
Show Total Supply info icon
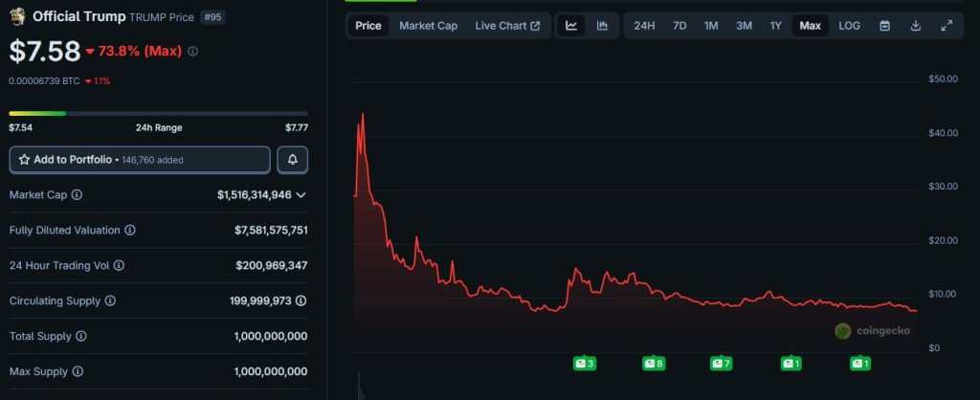81,336
